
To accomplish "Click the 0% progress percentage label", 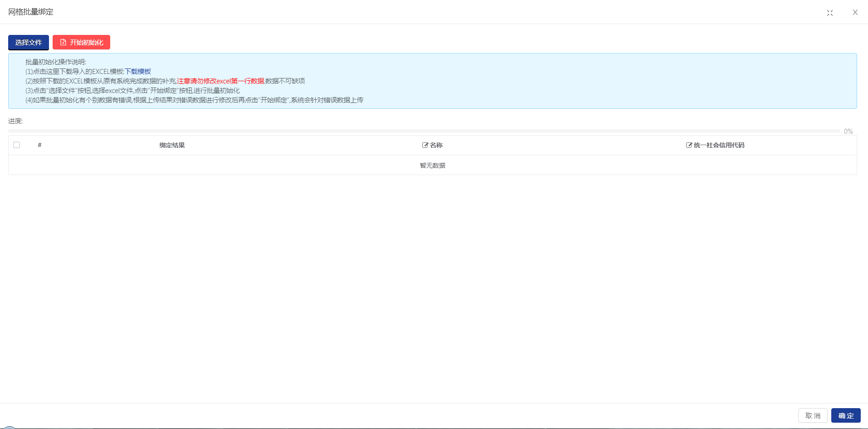I will 848,132.
